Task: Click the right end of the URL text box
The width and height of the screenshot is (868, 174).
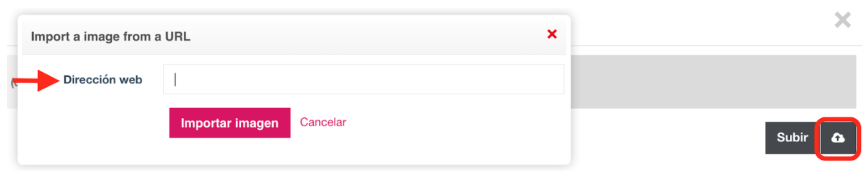Action: pos(550,79)
